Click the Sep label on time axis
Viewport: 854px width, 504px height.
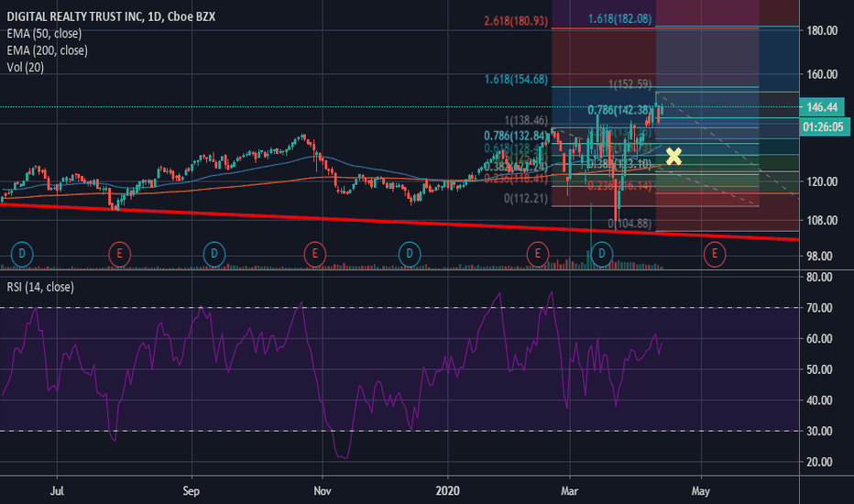point(192,491)
